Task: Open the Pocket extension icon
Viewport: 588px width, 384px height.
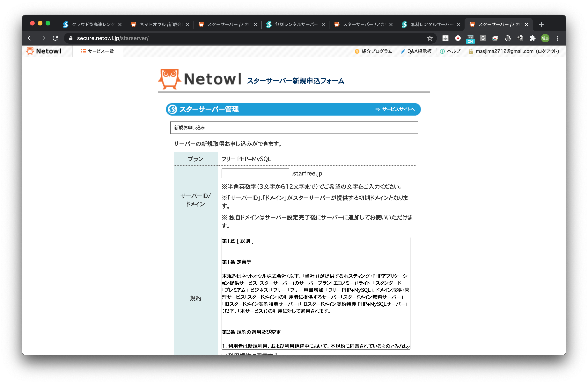Action: click(x=445, y=38)
